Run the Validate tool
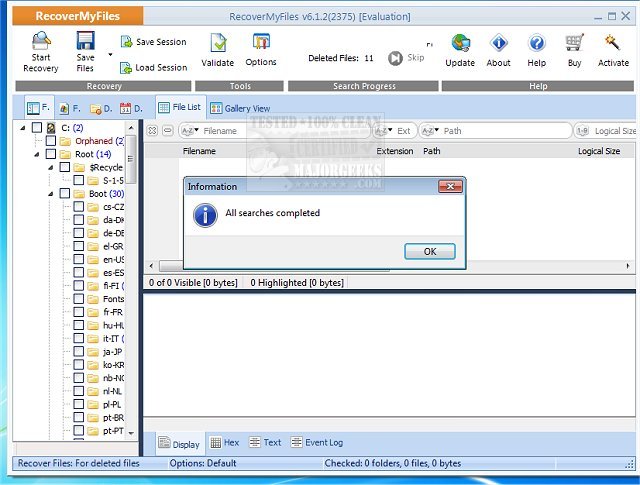 [x=218, y=50]
